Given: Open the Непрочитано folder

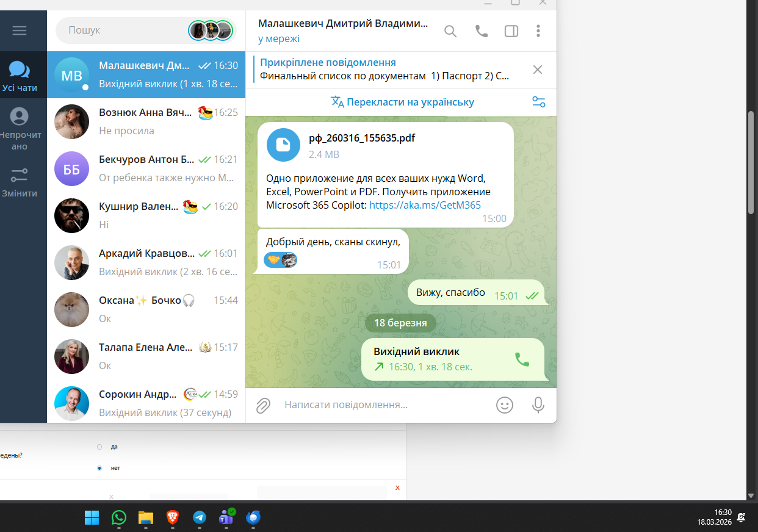Looking at the screenshot, I should pyautogui.click(x=20, y=129).
